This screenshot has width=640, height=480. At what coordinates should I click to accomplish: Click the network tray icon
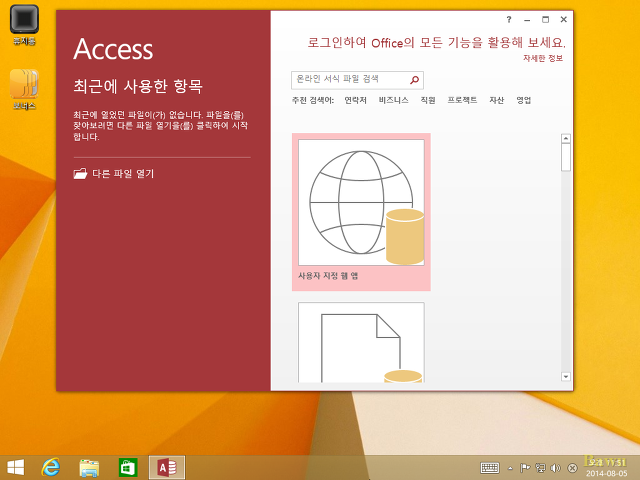tap(540, 468)
